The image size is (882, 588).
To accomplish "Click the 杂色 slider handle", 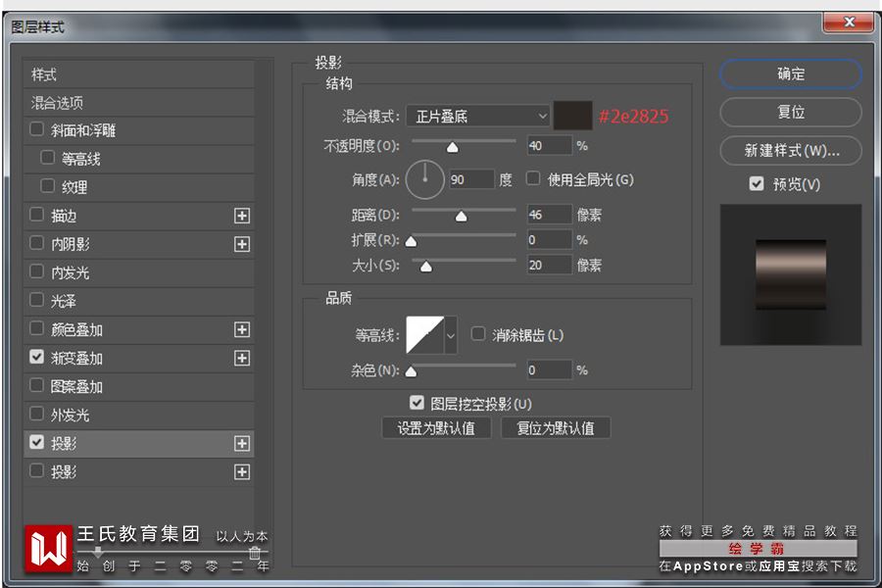I will 412,371.
